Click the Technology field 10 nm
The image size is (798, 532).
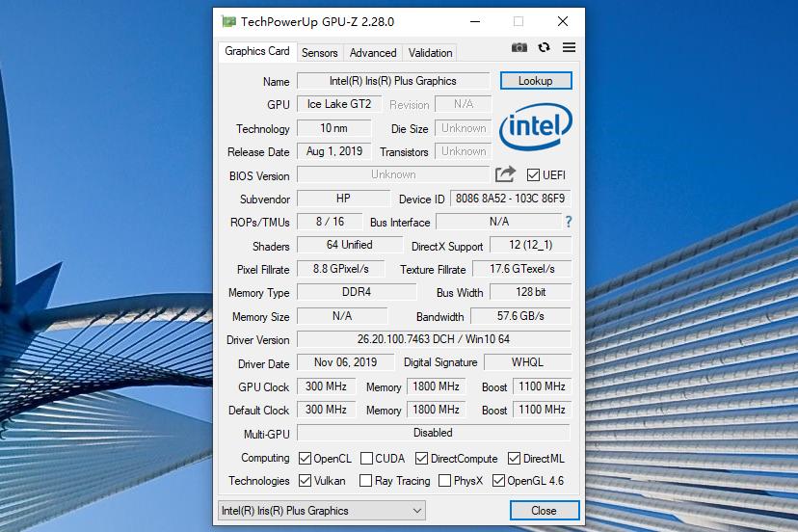tap(333, 128)
